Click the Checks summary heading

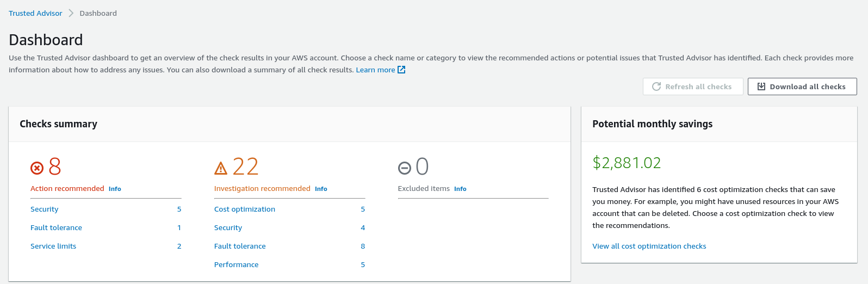[x=58, y=124]
